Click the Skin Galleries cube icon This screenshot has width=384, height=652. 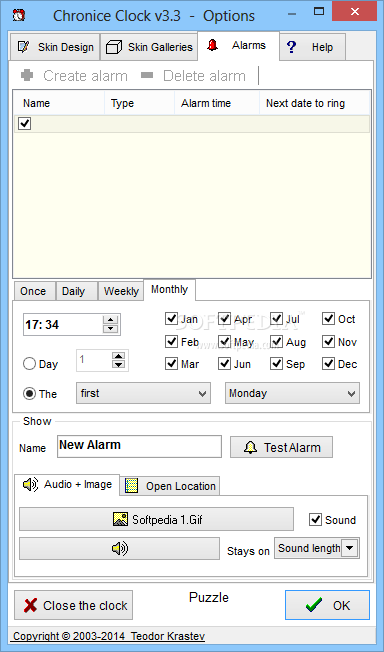pyautogui.click(x=114, y=47)
